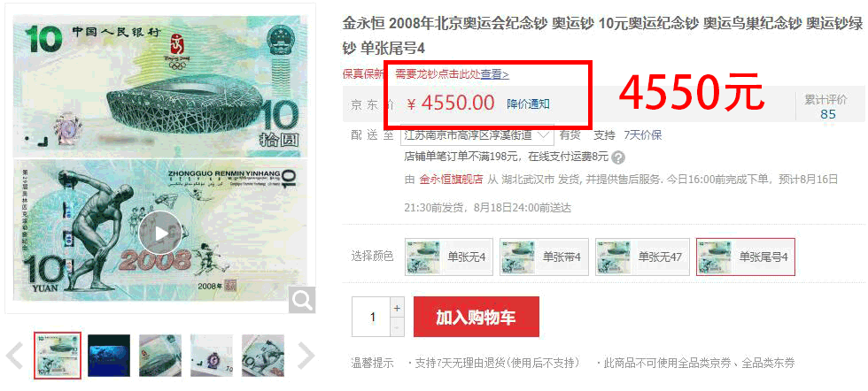Click the shipping fee help question icon
This screenshot has height=391, width=868.
pos(619,157)
